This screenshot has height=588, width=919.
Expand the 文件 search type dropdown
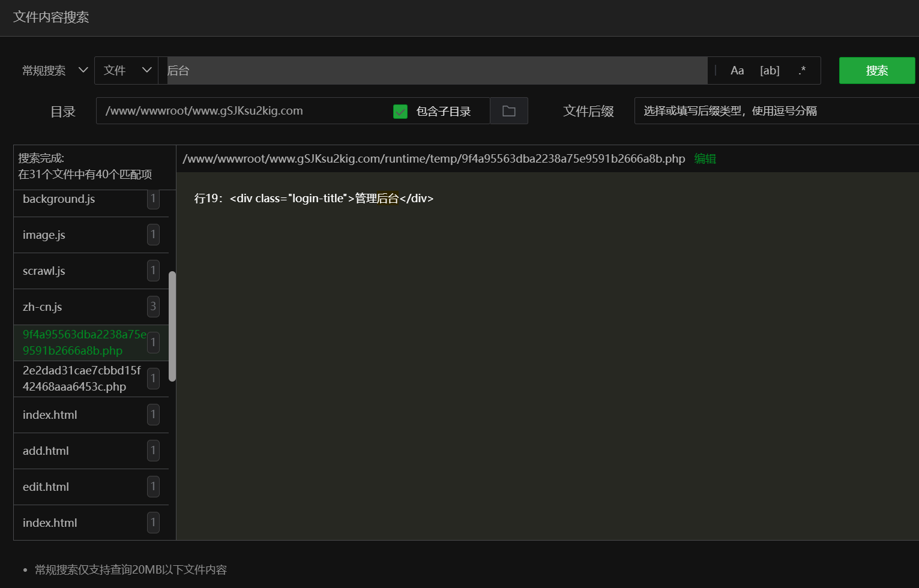point(127,71)
